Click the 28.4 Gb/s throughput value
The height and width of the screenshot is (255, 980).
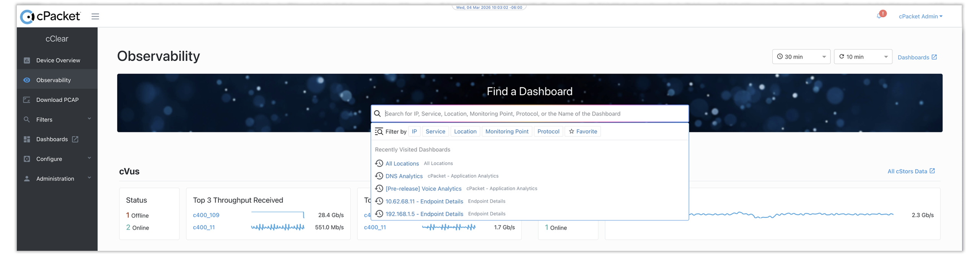330,216
